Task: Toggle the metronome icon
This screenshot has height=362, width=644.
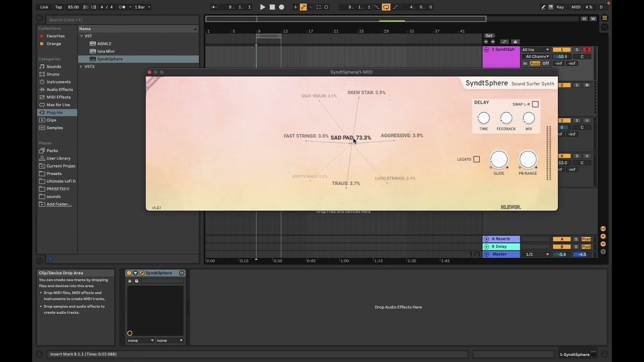Action: point(122,7)
